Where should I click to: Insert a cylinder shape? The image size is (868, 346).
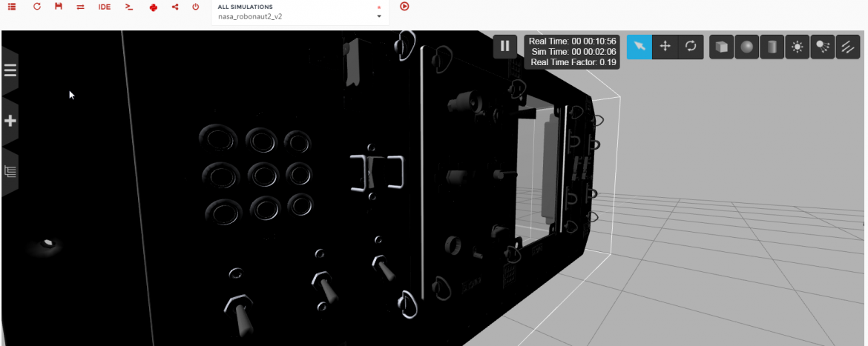pos(772,47)
